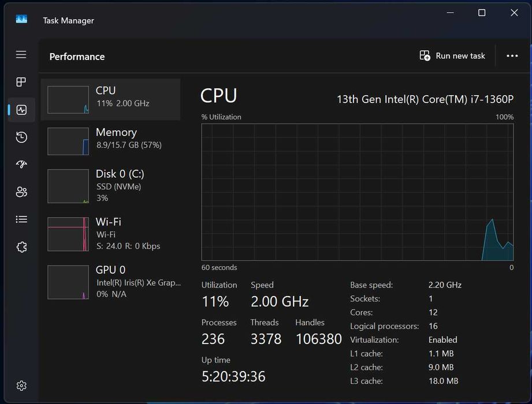
Task: Click the Memory mini graph thumbnail
Action: tap(68, 141)
